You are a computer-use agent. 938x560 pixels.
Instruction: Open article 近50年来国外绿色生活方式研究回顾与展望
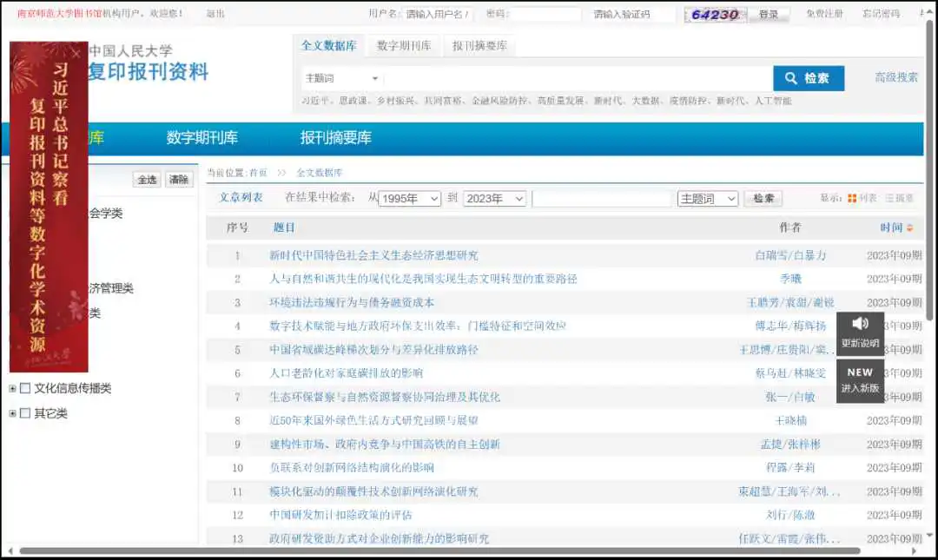tap(373, 420)
